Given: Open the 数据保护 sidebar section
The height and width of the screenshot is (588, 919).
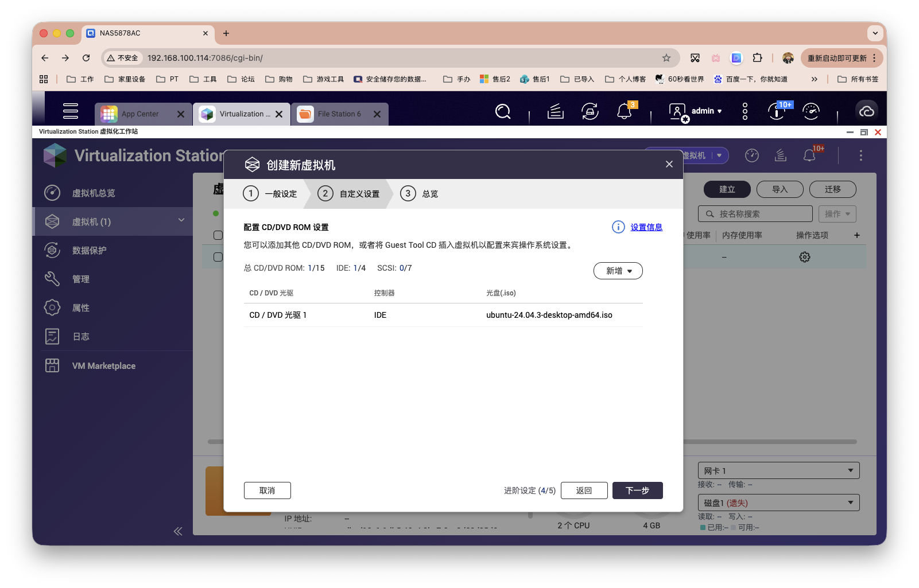Looking at the screenshot, I should (90, 250).
